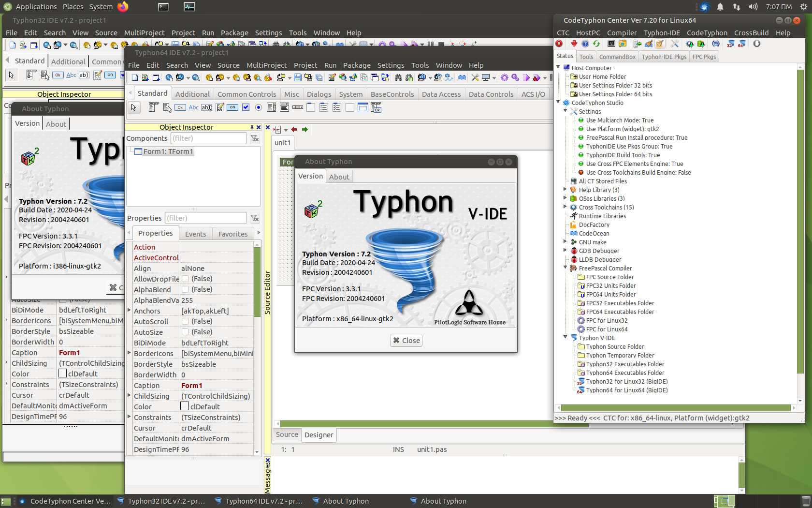Collapse the Host Computer tree node
The height and width of the screenshot is (508, 812).
[558, 68]
